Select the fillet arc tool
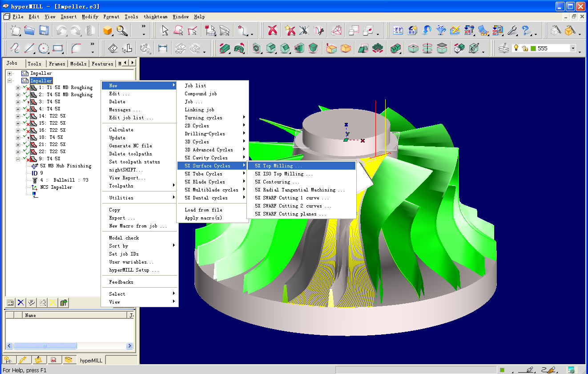 click(77, 48)
